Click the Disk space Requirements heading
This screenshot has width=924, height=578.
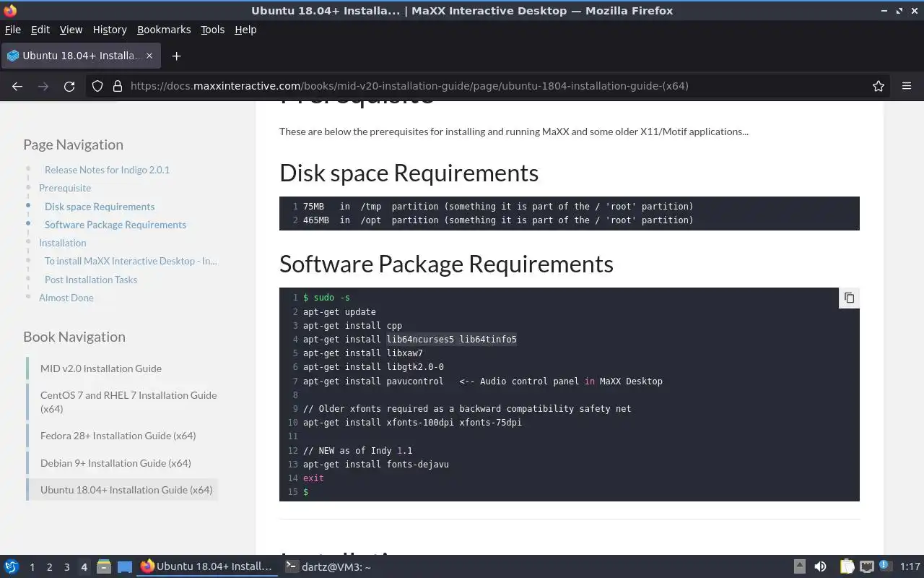pyautogui.click(x=409, y=173)
